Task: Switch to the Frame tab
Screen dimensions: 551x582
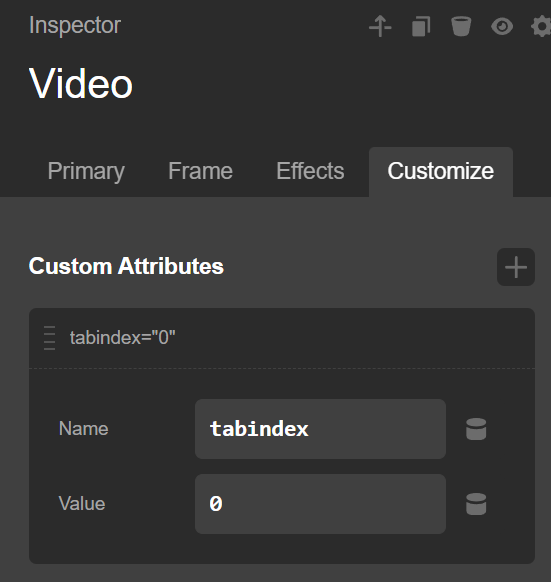Action: (x=200, y=171)
